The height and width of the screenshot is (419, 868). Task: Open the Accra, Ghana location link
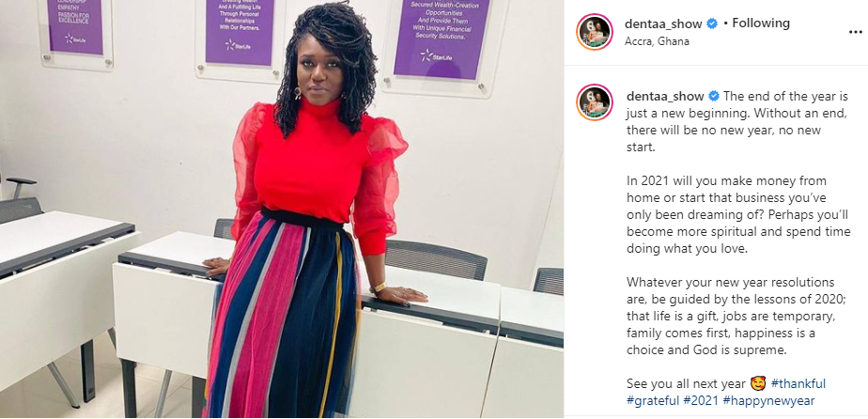coord(657,41)
